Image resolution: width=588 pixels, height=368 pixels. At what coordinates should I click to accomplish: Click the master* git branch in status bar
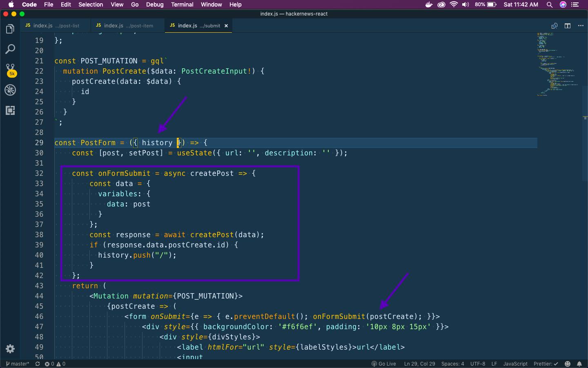click(x=18, y=364)
